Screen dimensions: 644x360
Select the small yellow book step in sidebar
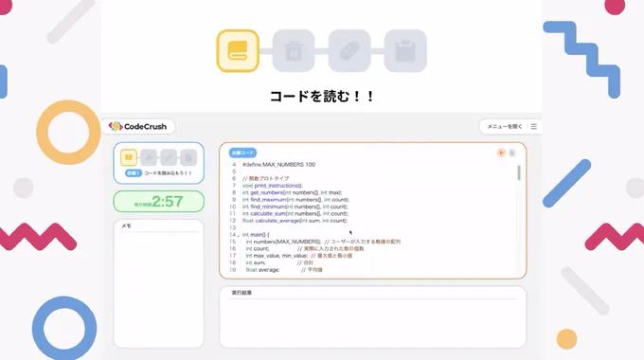(129, 157)
